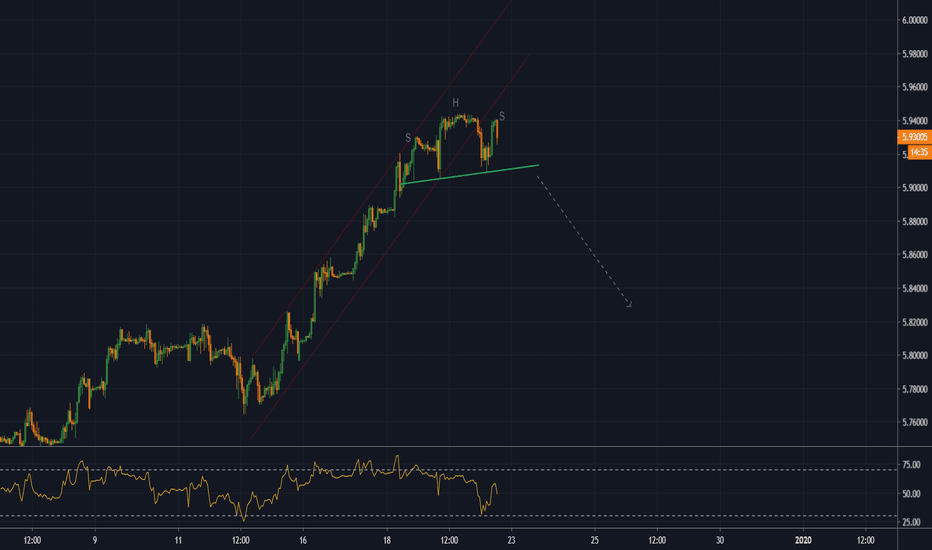Click the orange 5.93005 current price label
Screen dimensions: 932x550
pos(912,137)
